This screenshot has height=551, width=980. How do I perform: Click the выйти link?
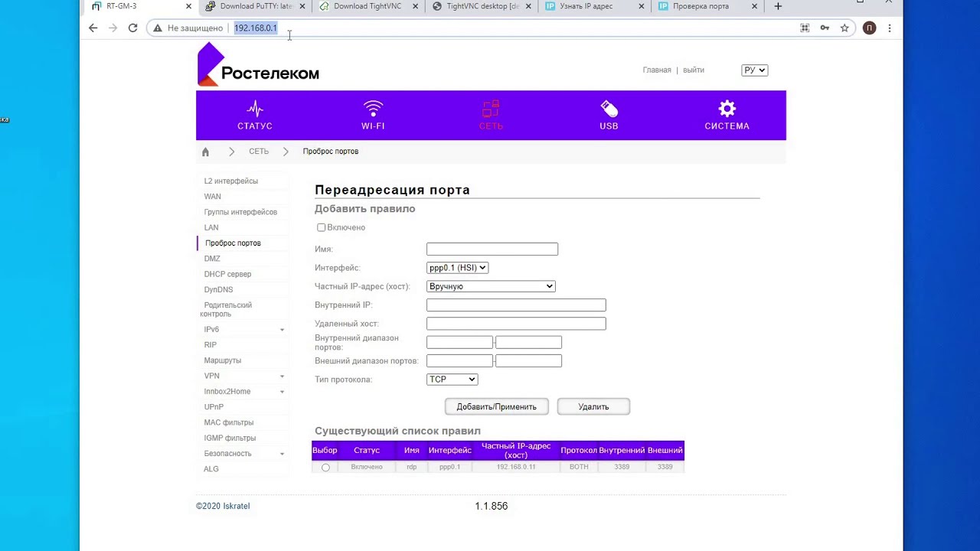tap(694, 70)
